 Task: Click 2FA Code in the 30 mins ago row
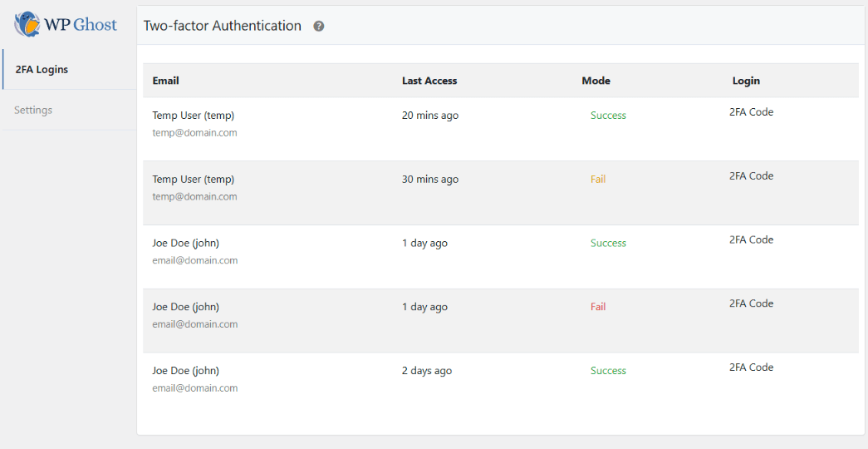(x=751, y=175)
